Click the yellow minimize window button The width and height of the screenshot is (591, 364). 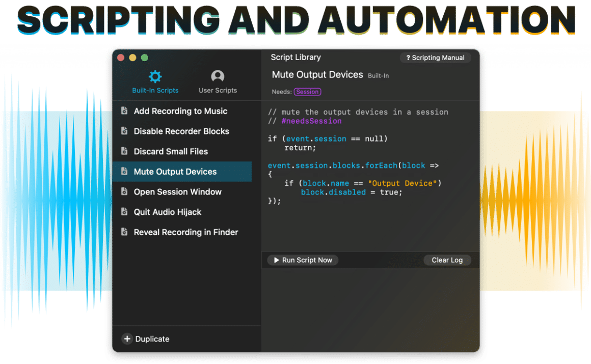point(132,58)
